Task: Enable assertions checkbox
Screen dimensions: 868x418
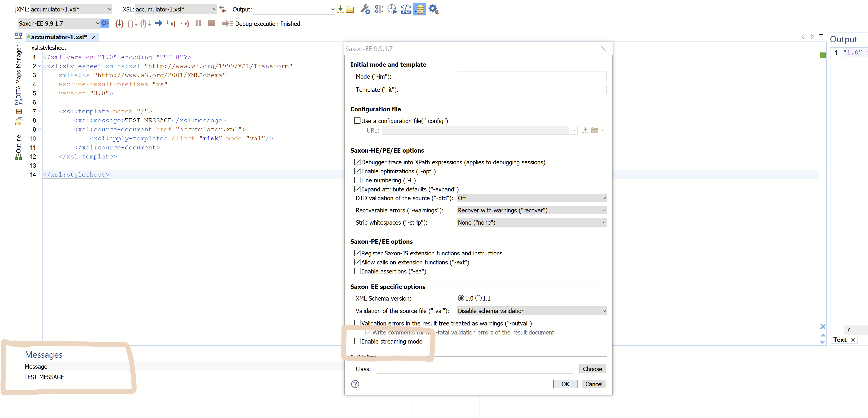Action: (x=357, y=271)
